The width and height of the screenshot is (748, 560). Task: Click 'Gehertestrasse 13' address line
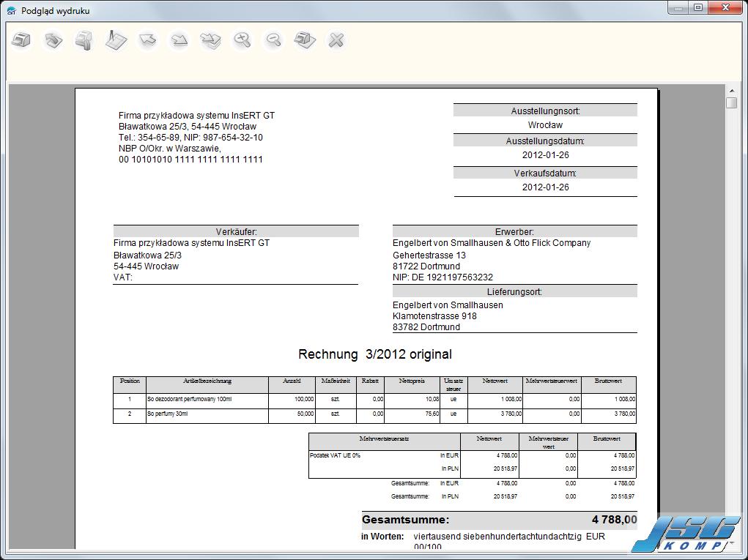429,255
